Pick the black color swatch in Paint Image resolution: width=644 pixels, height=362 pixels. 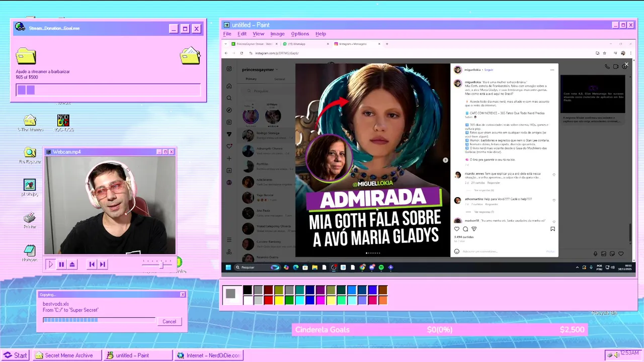pos(248,290)
